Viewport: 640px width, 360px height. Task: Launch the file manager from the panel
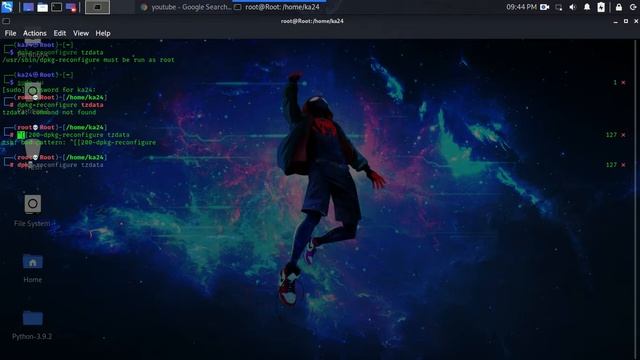point(42,7)
